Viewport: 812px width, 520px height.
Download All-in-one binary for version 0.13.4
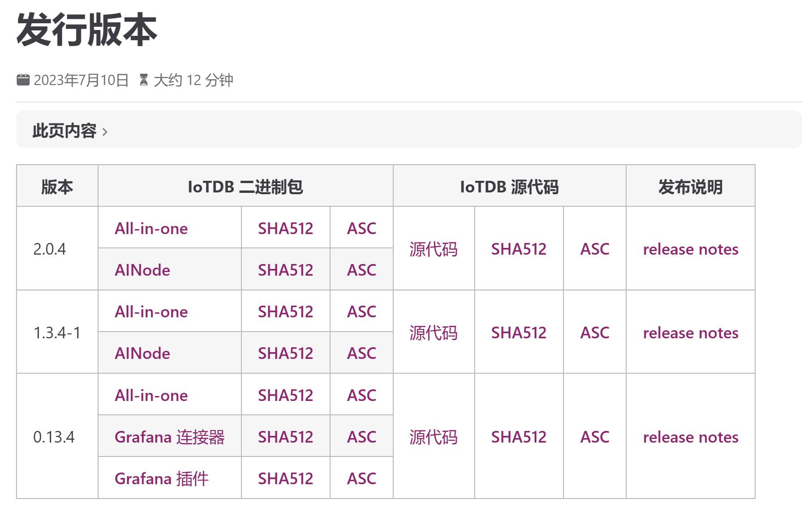click(x=151, y=396)
